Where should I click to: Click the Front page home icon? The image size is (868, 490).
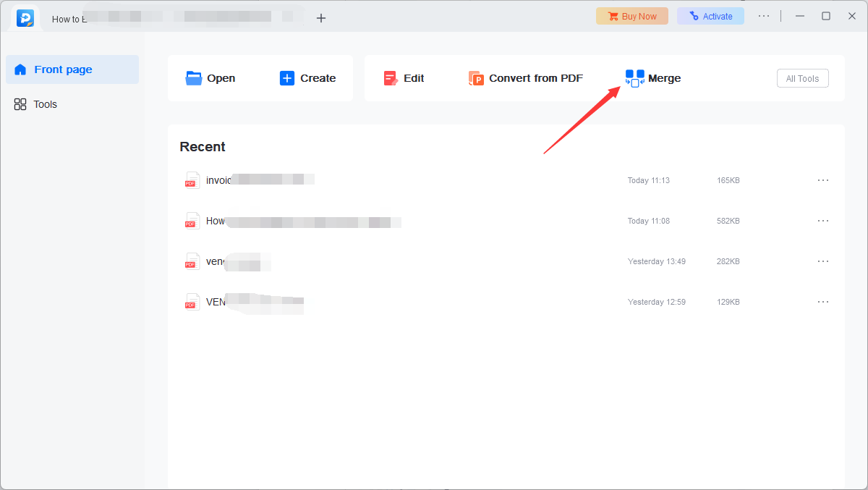click(20, 69)
